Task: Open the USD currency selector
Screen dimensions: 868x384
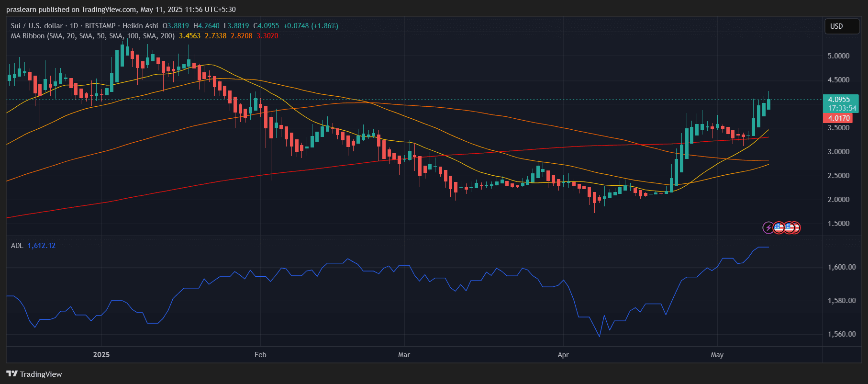Action: (841, 26)
